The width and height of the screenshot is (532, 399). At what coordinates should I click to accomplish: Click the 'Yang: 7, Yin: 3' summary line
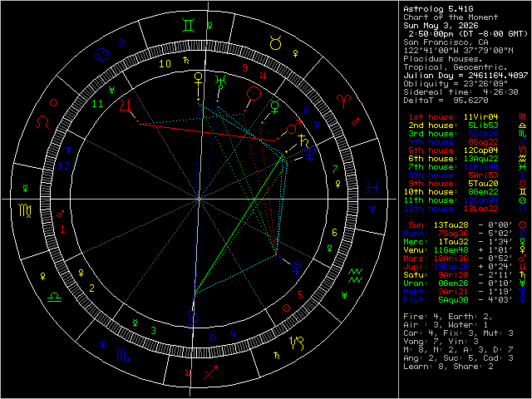(x=441, y=342)
